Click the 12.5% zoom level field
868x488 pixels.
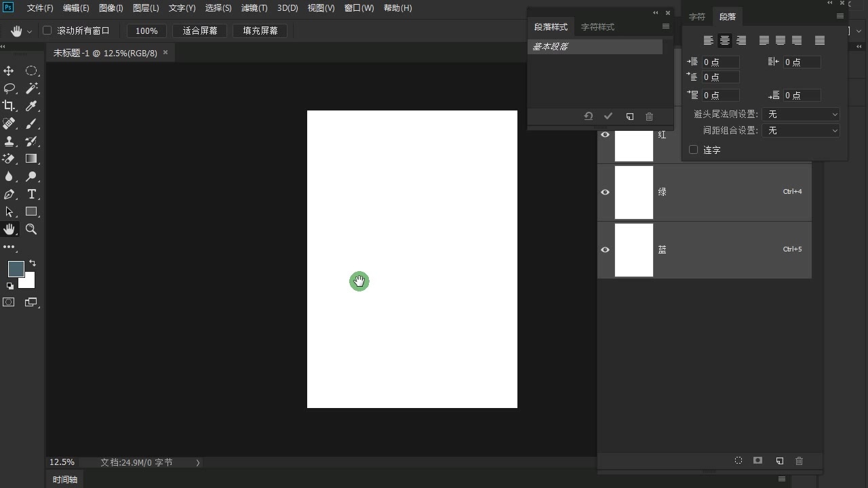(62, 462)
